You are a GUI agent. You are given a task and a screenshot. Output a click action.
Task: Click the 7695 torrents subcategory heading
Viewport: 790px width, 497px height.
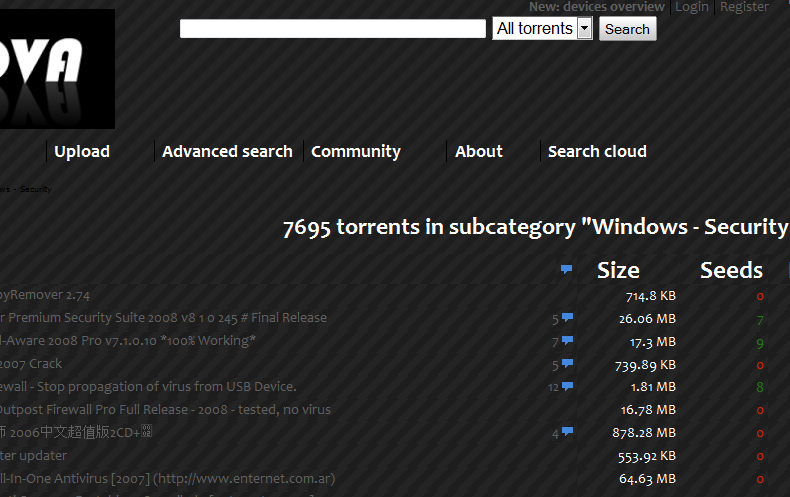pos(536,227)
